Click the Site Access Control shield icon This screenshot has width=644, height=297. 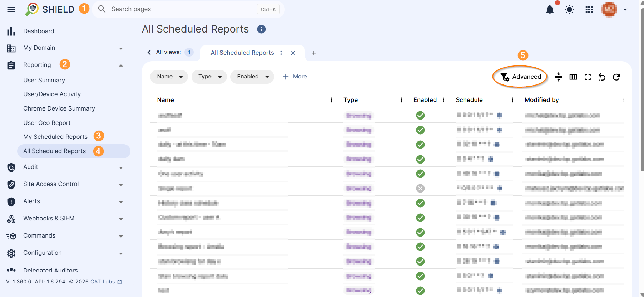tap(11, 185)
